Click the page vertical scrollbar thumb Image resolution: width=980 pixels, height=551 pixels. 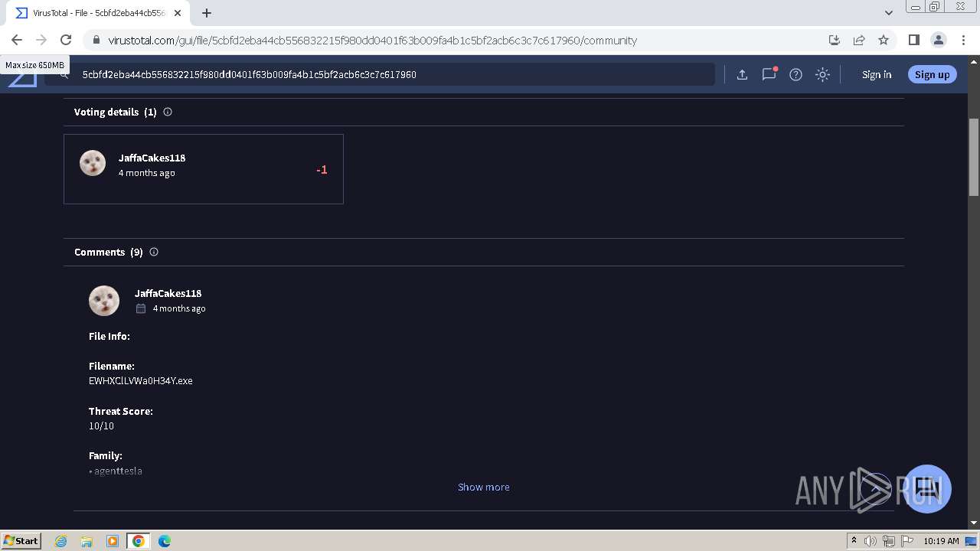pos(974,157)
